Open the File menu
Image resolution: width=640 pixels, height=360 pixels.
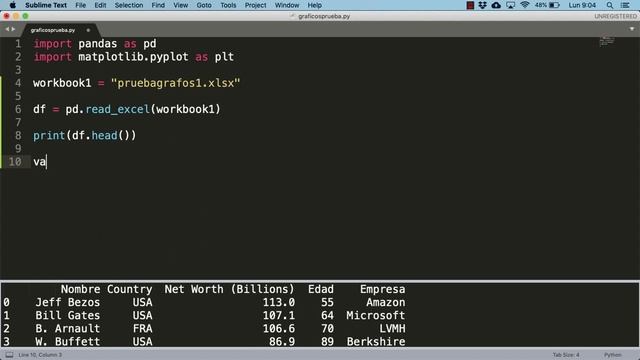[x=80, y=5]
